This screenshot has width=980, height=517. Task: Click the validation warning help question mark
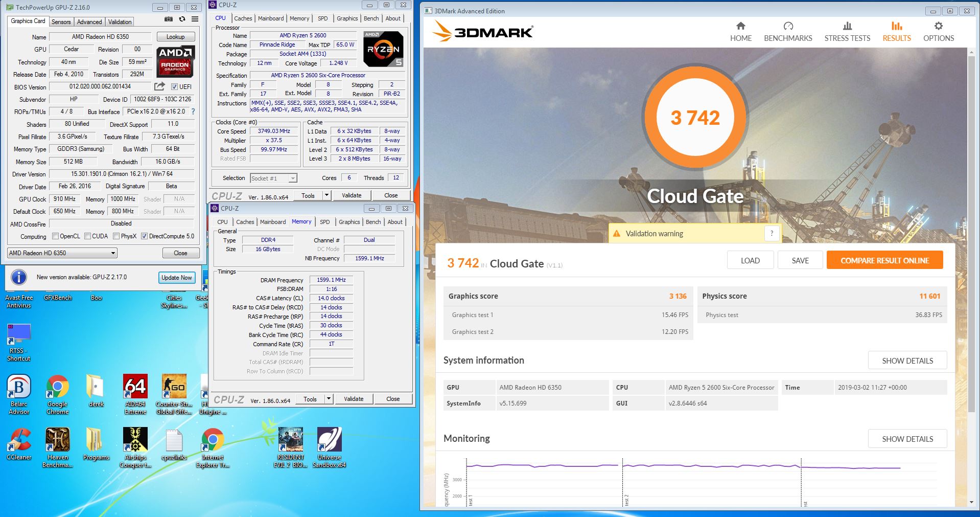click(x=772, y=234)
